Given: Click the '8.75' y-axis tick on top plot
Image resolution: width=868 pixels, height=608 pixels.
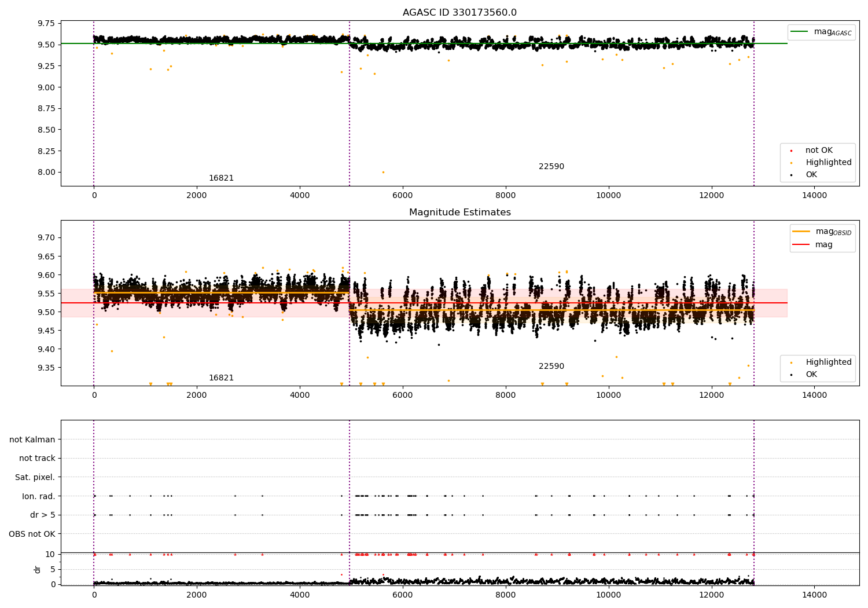Looking at the screenshot, I should coord(46,109).
